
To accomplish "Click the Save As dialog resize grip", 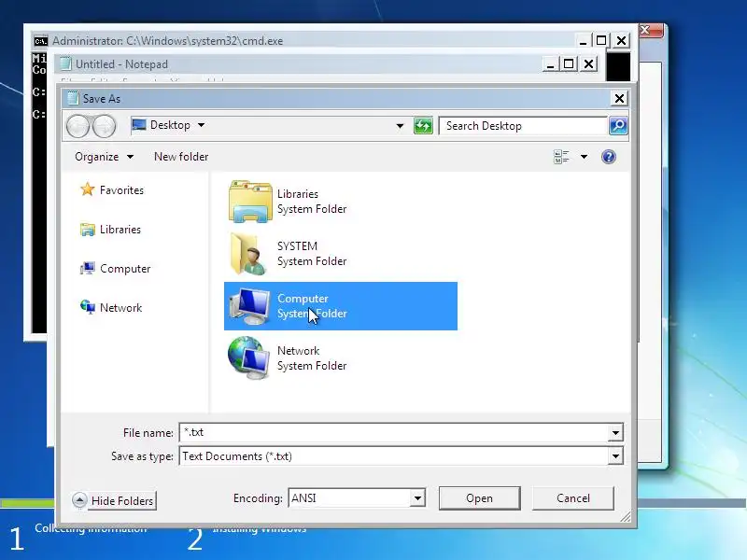I will (626, 517).
